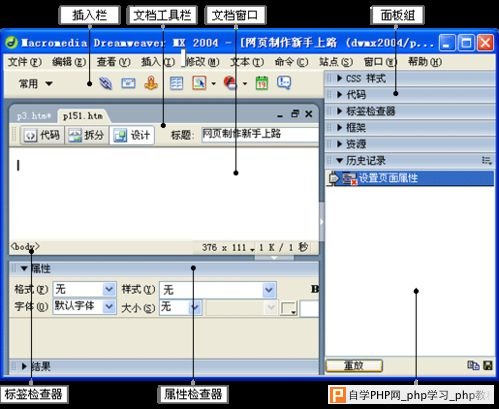Open the 站点(S) menu
The width and height of the screenshot is (499, 409).
point(336,62)
